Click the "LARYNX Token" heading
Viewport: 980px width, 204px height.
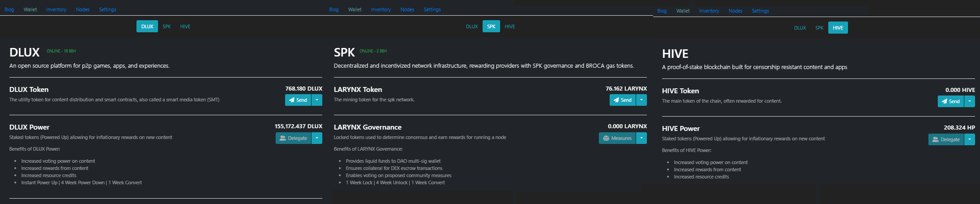point(358,90)
